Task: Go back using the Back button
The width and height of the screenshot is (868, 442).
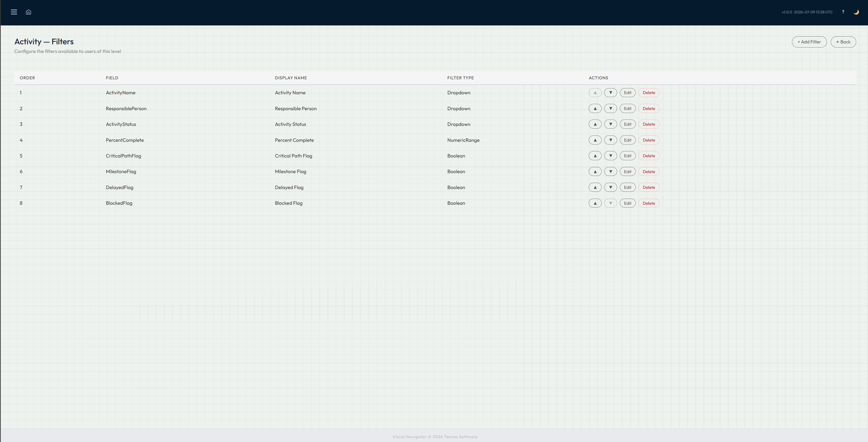Action: tap(843, 42)
